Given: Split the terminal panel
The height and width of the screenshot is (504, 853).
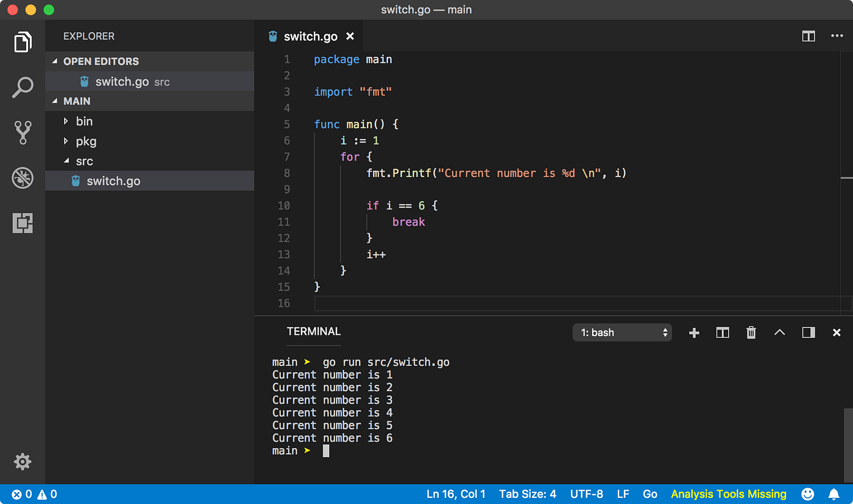Looking at the screenshot, I should pos(722,332).
